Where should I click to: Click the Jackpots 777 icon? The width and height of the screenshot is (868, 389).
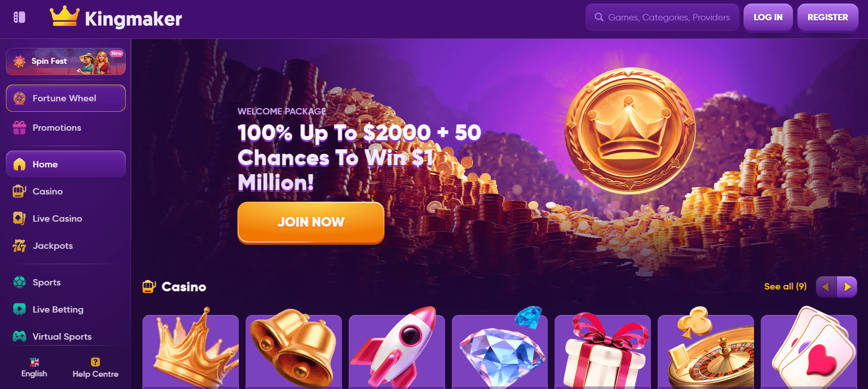point(19,246)
